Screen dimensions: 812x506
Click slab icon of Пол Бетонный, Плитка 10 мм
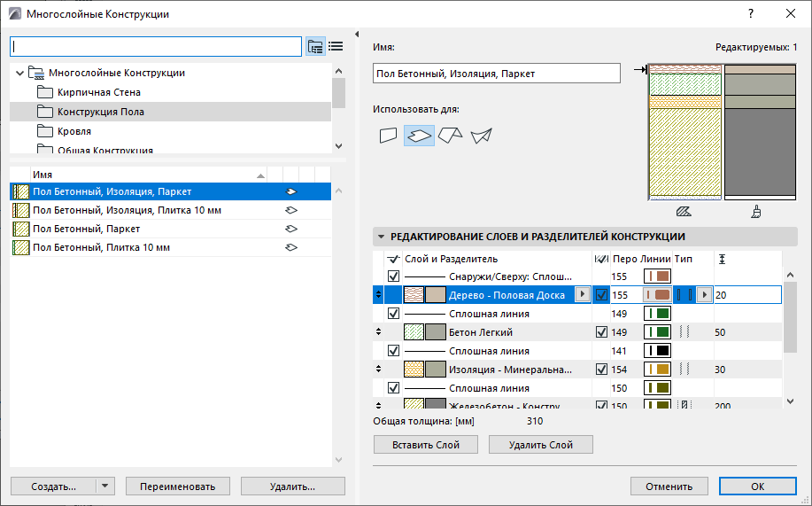(291, 247)
